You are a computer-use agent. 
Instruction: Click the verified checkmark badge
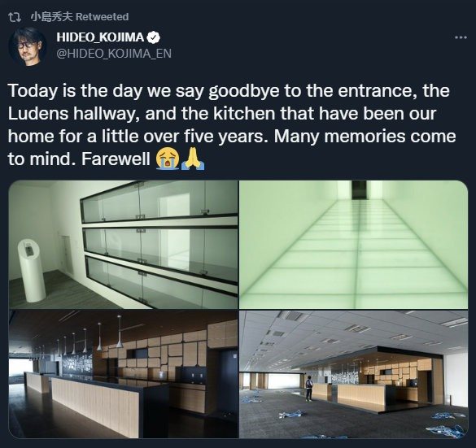154,37
